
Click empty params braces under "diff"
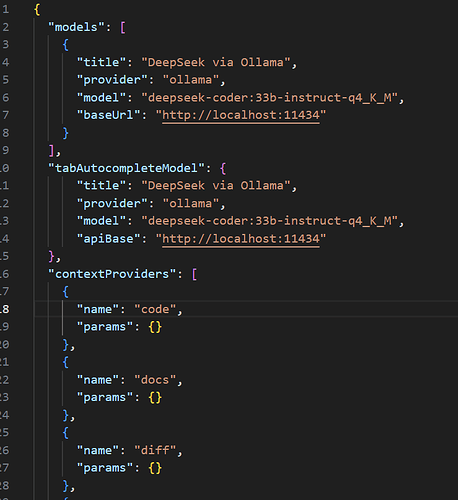155,469
